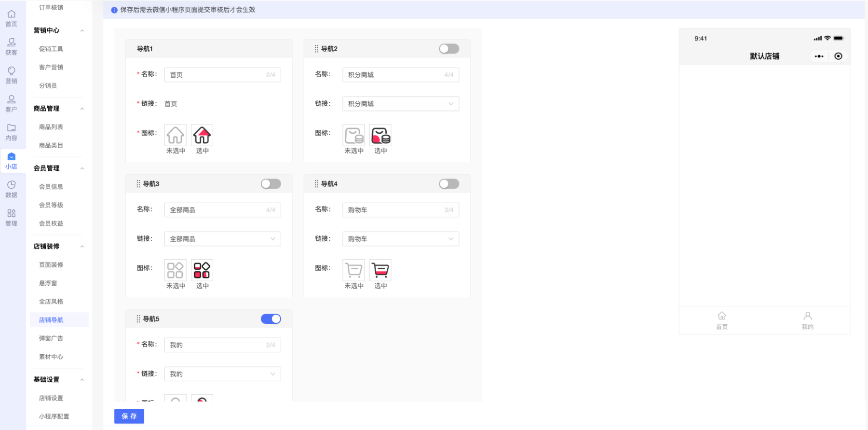The image size is (868, 430).
Task: Open the 内容 folder icon in left rail
Action: (12, 128)
